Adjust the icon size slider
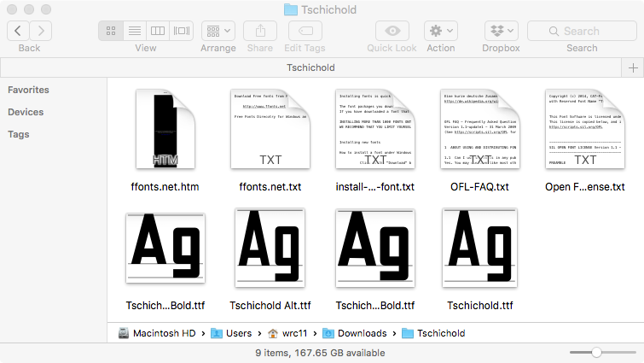644x363 pixels. point(596,352)
